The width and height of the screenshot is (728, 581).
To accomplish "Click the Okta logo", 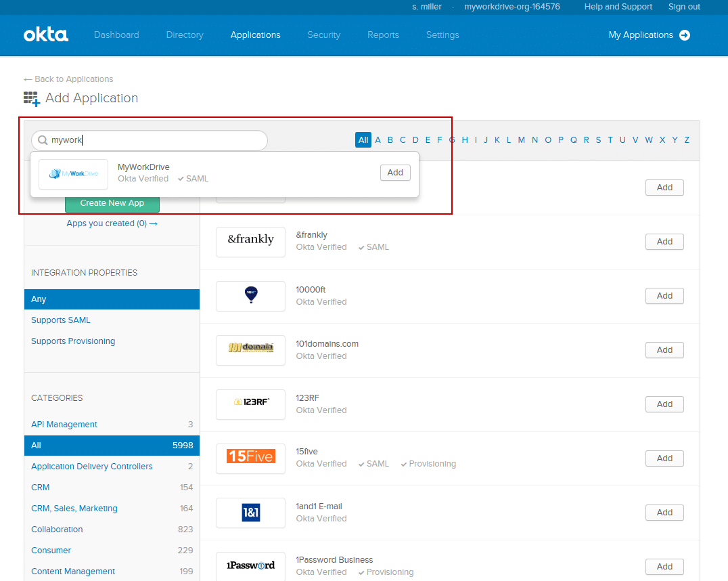I will [46, 35].
